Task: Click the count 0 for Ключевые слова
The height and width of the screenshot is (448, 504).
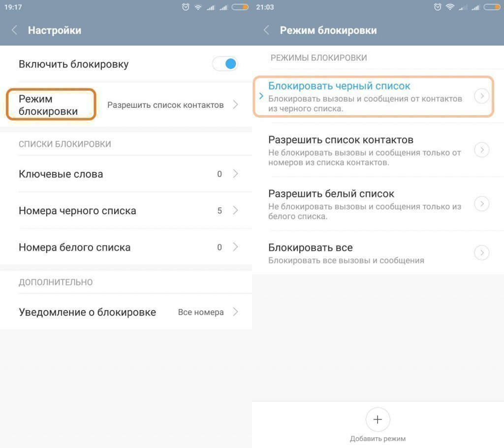Action: [220, 174]
